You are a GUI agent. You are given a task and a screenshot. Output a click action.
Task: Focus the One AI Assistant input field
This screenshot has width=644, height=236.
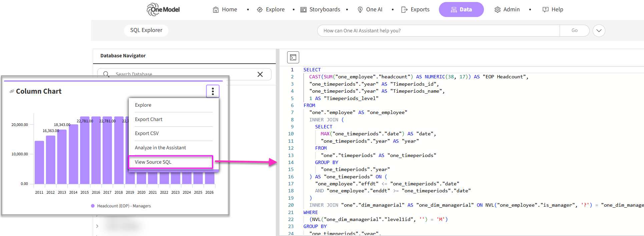pyautogui.click(x=438, y=31)
